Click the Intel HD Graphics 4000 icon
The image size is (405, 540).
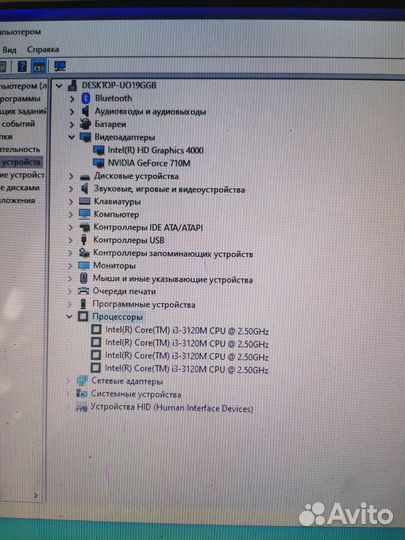[x=99, y=150]
